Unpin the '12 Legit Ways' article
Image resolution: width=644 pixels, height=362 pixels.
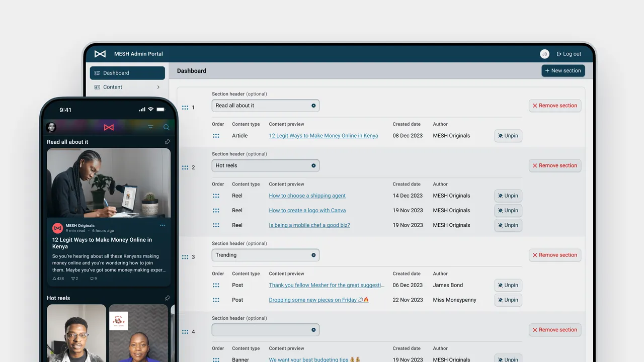tap(508, 136)
